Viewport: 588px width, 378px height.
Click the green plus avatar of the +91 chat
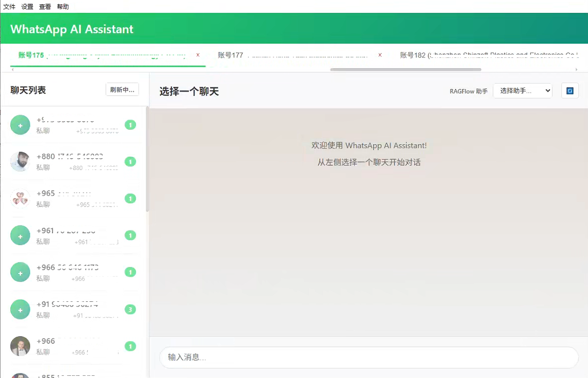tap(20, 309)
